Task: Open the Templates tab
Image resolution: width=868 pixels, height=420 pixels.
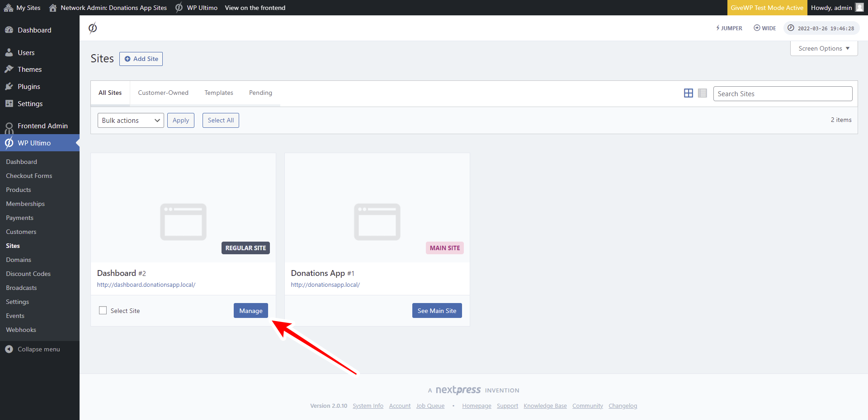Action: point(219,93)
